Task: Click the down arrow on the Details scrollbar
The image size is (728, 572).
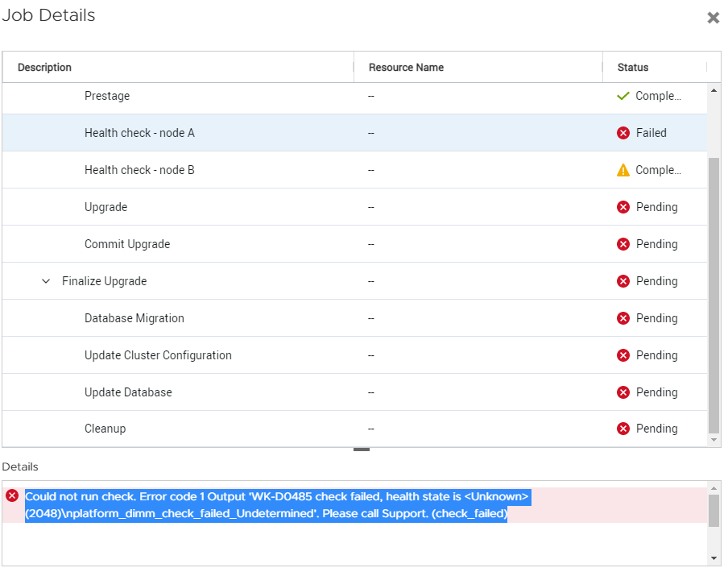Action: [x=715, y=557]
